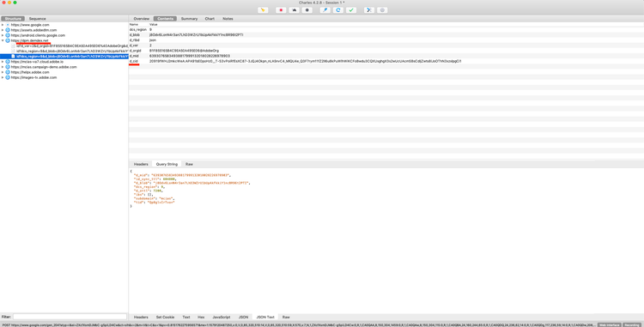Select the d_cid parameter row

click(x=386, y=61)
